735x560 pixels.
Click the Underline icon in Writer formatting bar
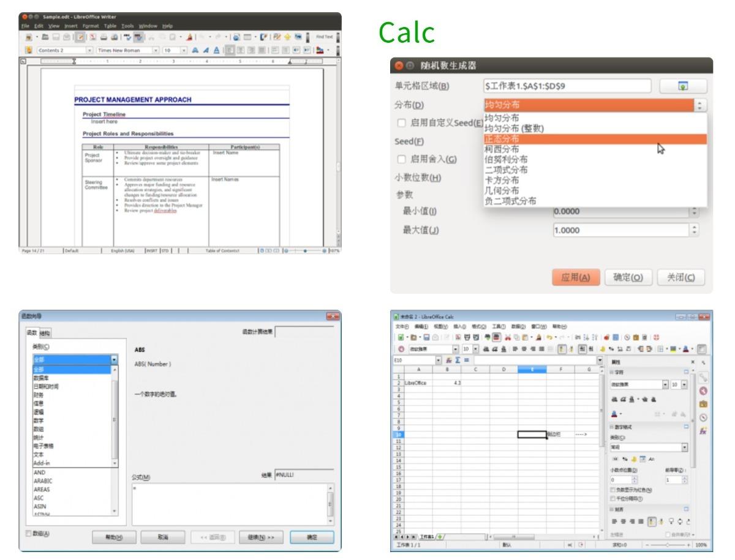(x=217, y=50)
